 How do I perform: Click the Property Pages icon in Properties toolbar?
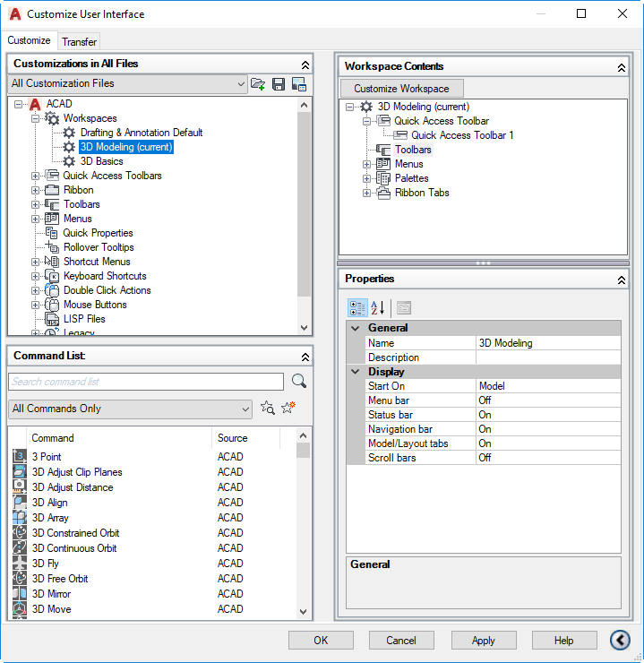pos(404,308)
